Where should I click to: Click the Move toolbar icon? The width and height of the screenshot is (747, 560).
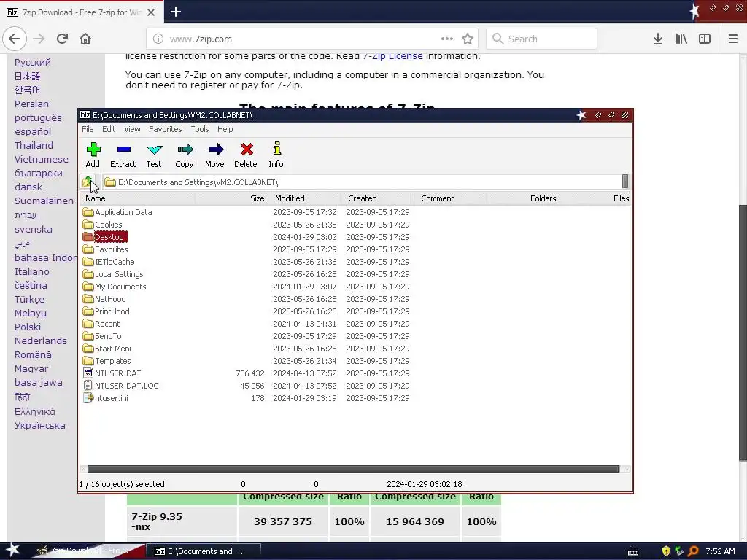tap(215, 155)
